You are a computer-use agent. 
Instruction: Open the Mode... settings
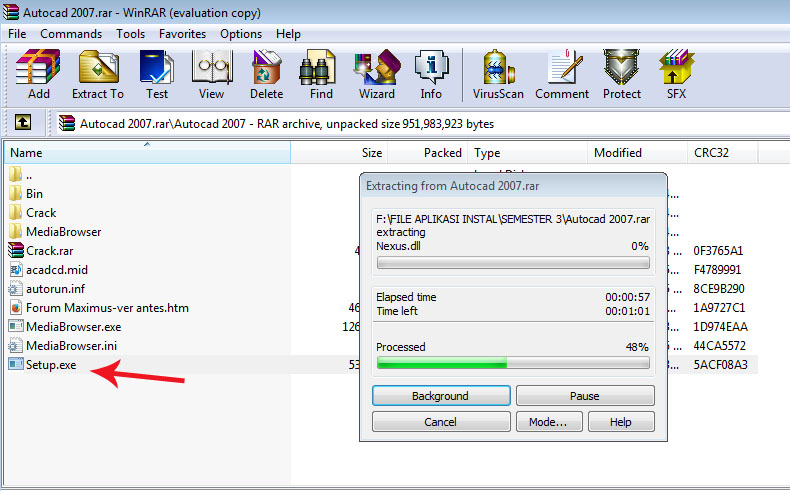point(549,422)
